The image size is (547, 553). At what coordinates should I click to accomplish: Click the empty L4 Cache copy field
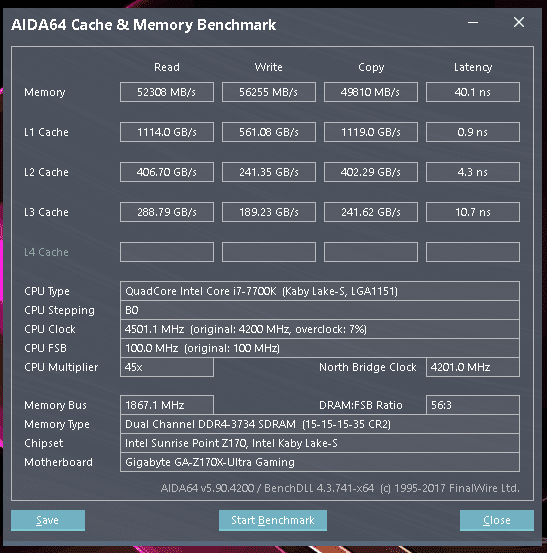371,252
